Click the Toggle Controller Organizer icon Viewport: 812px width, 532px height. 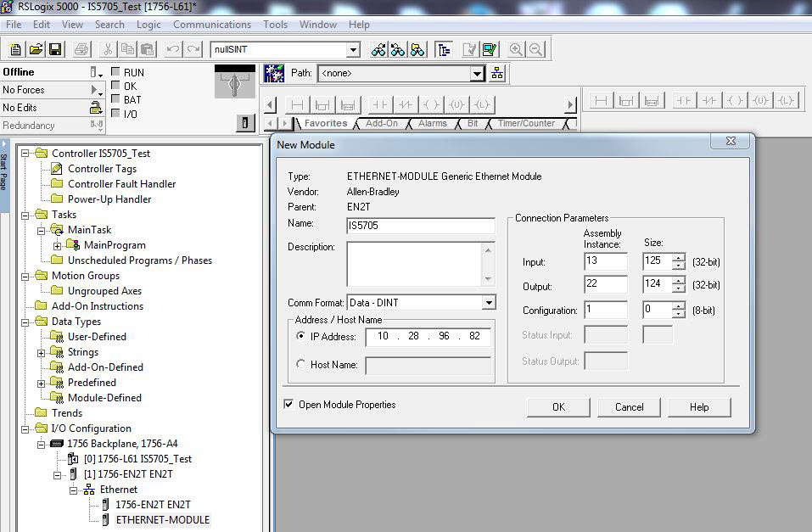click(444, 50)
